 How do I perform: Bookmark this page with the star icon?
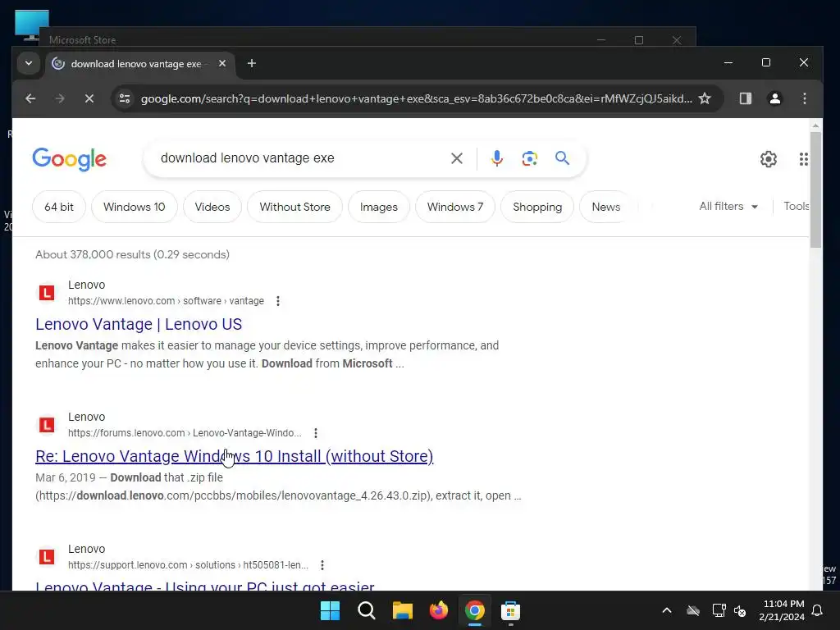(x=705, y=98)
